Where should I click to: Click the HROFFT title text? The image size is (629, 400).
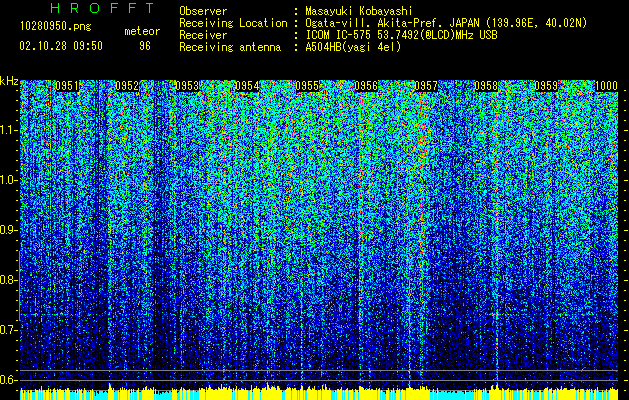point(102,8)
